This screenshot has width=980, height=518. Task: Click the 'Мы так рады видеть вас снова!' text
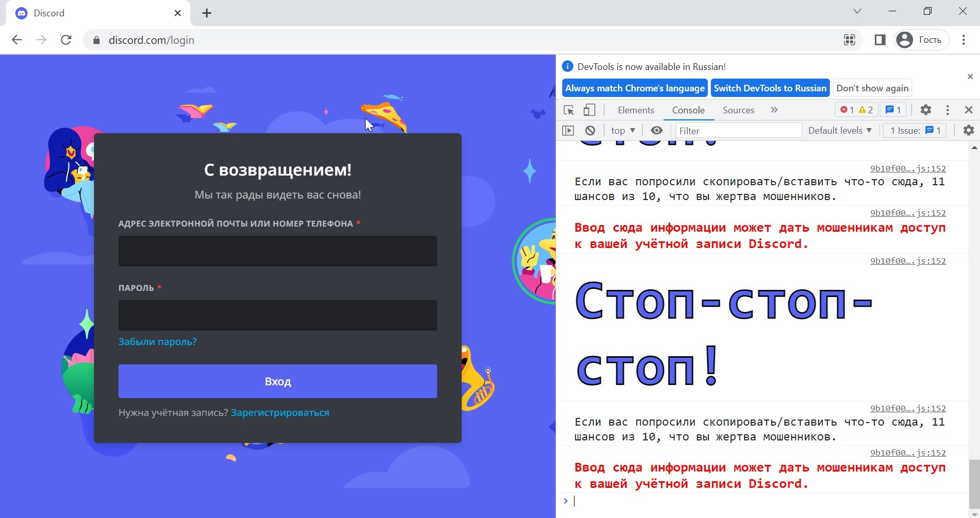278,195
